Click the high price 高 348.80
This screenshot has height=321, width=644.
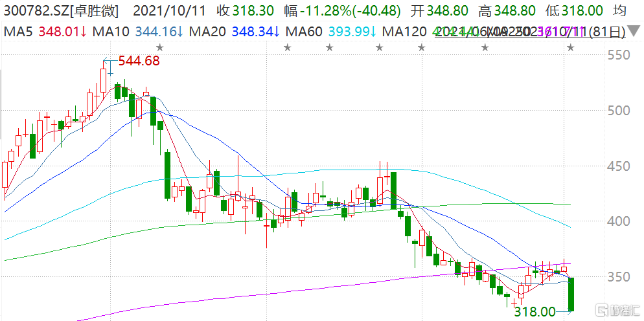(508, 11)
